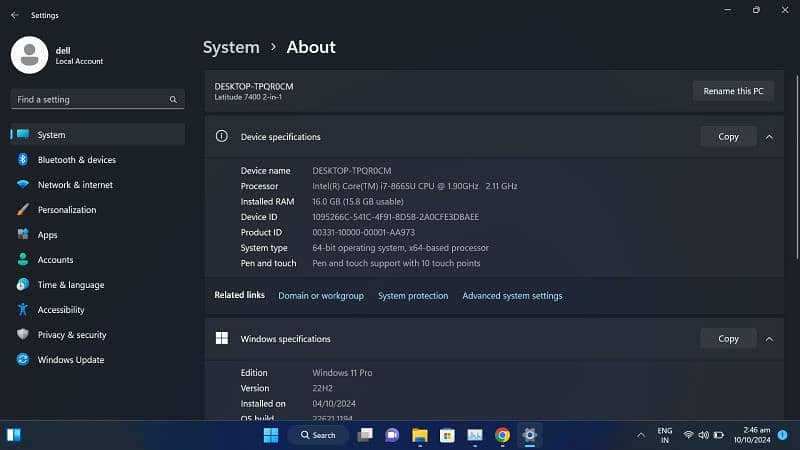800x450 pixels.
Task: Click the search magnifier in Find a setting
Action: coord(173,100)
